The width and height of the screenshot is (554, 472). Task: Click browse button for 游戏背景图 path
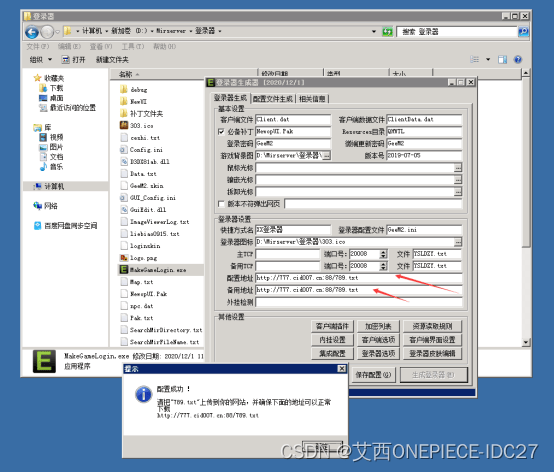click(x=327, y=155)
